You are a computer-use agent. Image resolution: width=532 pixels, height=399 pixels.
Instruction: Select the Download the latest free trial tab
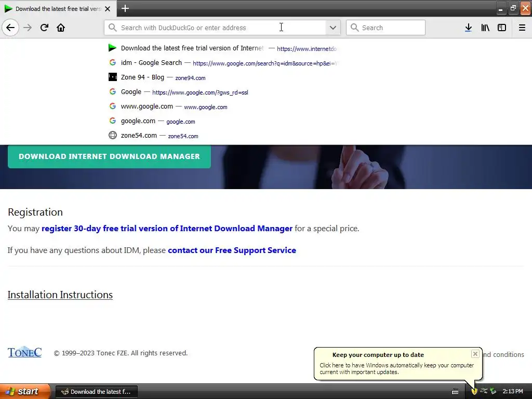pyautogui.click(x=58, y=9)
